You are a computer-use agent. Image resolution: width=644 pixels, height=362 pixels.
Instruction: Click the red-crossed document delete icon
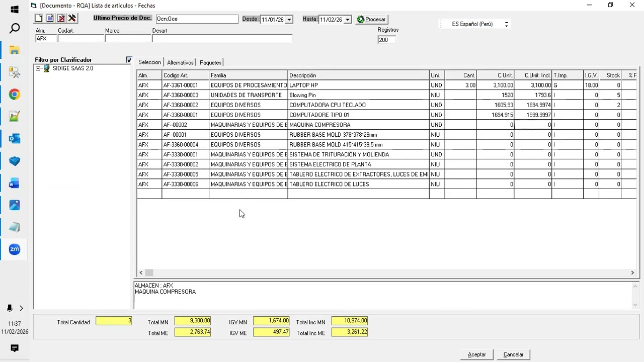[61, 19]
